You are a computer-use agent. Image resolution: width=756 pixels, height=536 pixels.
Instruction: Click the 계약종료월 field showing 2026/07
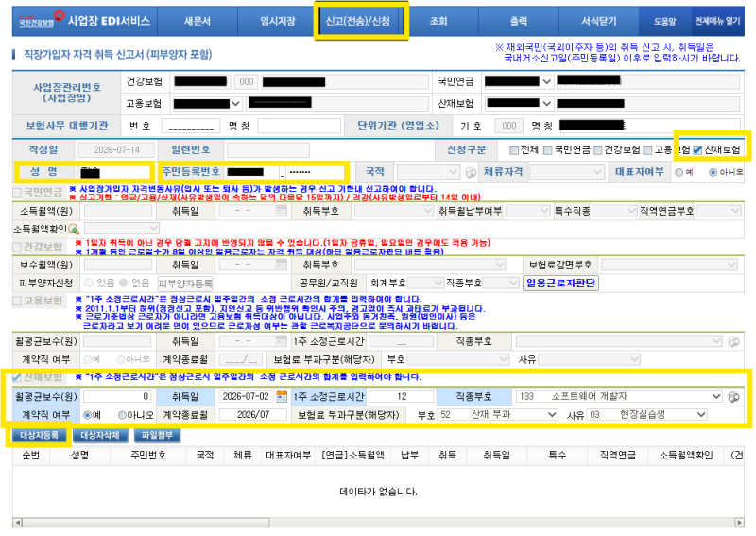252,415
